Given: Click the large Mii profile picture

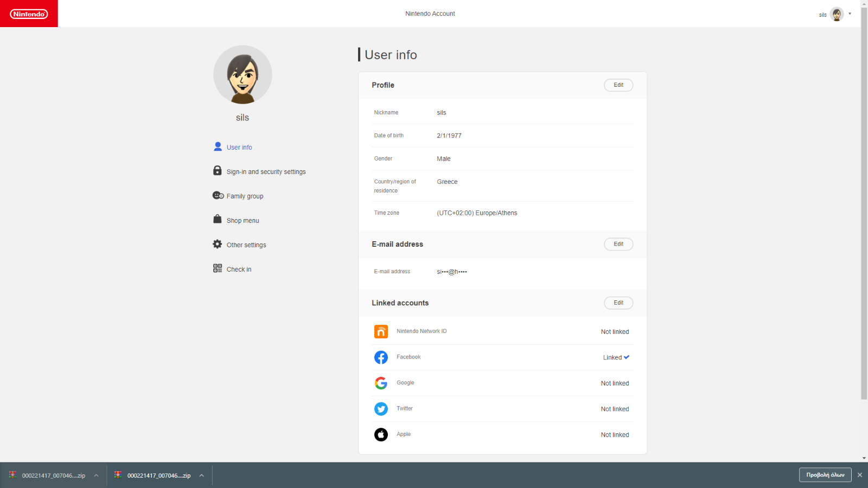Looking at the screenshot, I should [242, 75].
